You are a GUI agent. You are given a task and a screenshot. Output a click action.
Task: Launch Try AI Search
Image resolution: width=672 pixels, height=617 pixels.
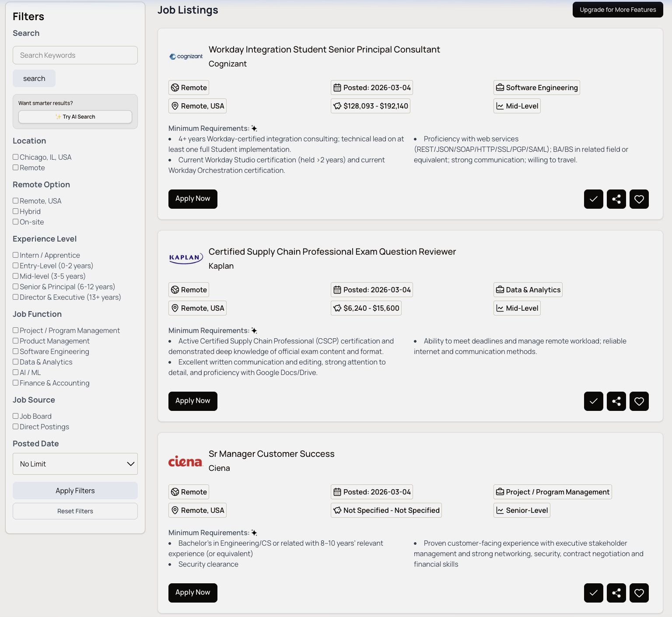75,116
